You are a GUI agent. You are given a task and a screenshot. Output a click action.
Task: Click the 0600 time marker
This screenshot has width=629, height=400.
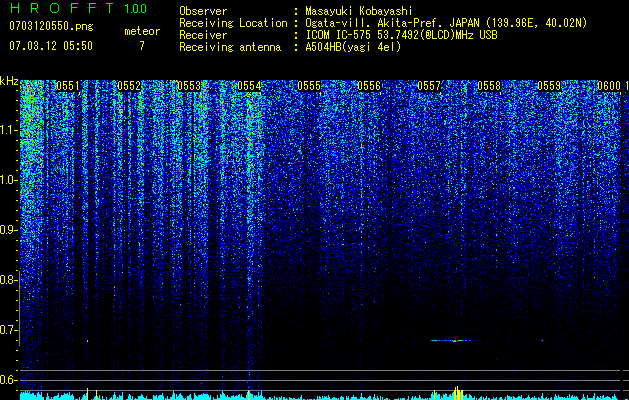click(609, 86)
